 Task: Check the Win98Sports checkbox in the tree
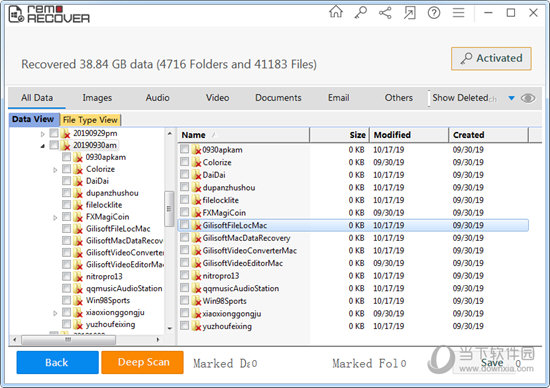[x=66, y=300]
